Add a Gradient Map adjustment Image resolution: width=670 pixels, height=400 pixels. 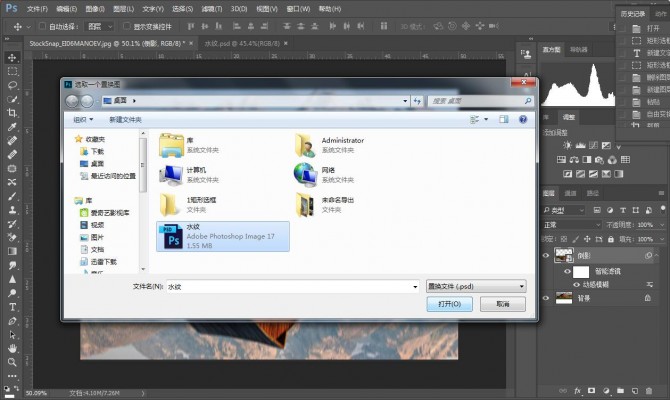tap(618, 174)
